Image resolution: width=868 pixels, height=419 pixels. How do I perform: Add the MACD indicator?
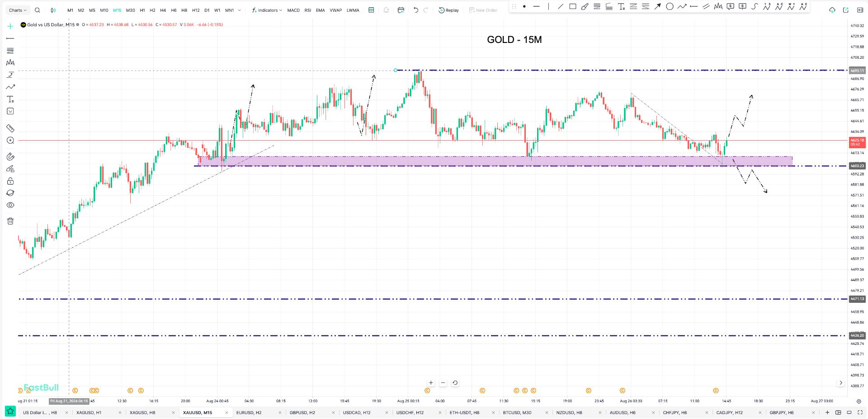[293, 10]
